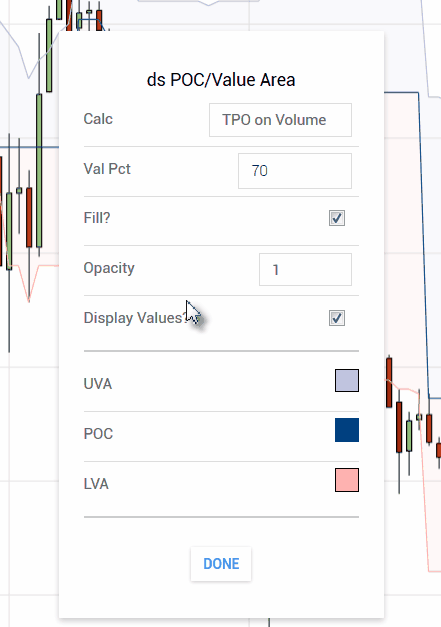The height and width of the screenshot is (627, 441).
Task: Open the POC dark blue color swatch
Action: coord(347,430)
